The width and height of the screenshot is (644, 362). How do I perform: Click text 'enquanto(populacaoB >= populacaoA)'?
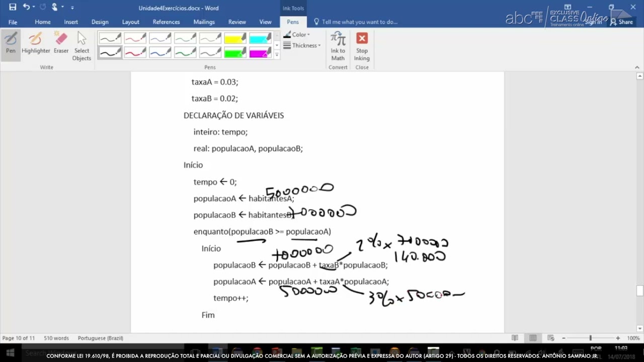[262, 232]
